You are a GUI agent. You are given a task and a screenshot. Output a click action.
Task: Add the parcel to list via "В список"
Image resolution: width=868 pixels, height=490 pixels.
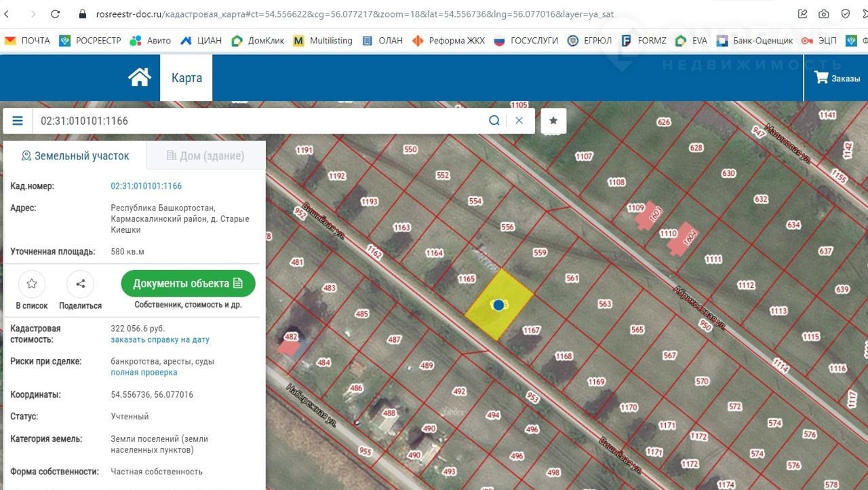pos(32,284)
